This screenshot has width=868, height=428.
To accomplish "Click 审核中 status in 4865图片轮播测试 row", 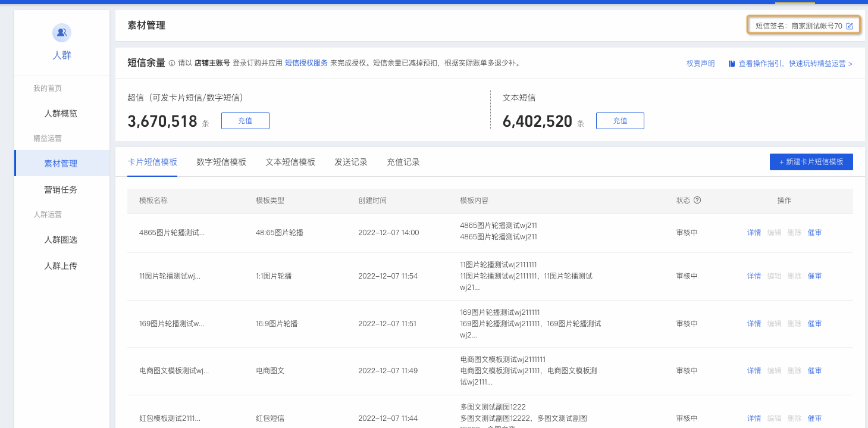I will tap(687, 233).
